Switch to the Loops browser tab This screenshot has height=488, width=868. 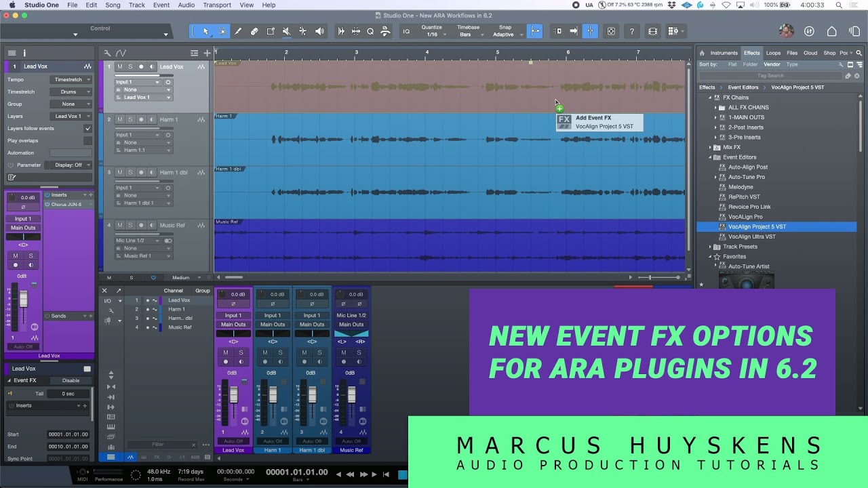773,53
